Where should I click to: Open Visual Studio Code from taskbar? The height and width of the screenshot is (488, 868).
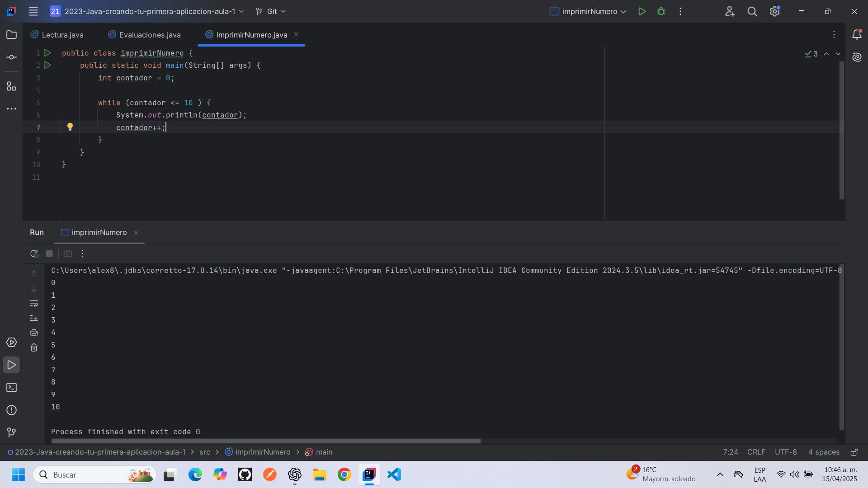click(394, 474)
